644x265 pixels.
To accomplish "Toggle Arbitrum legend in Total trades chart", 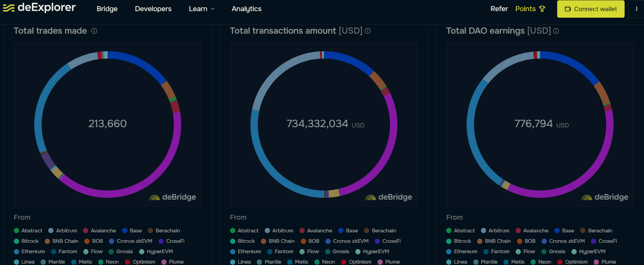I will click(63, 231).
